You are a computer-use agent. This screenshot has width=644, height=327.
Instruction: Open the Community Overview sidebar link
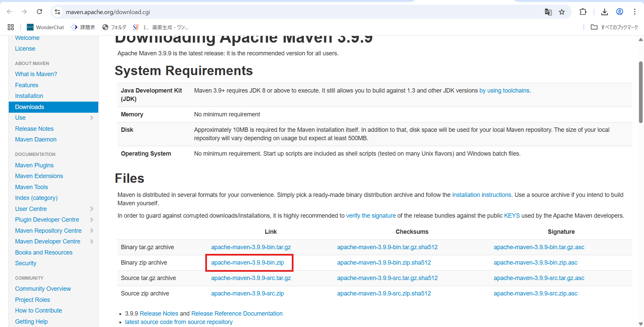(x=43, y=289)
